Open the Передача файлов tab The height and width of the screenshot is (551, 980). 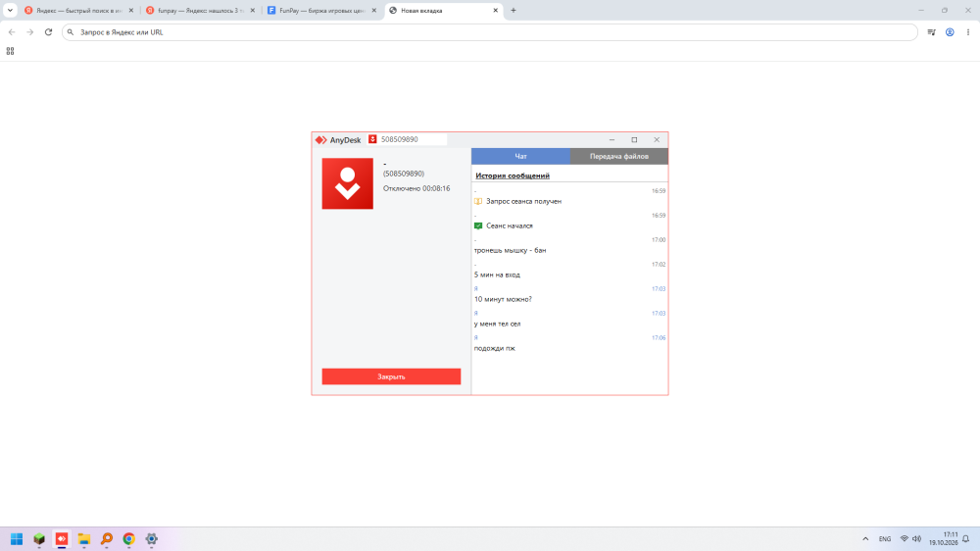[x=618, y=156]
